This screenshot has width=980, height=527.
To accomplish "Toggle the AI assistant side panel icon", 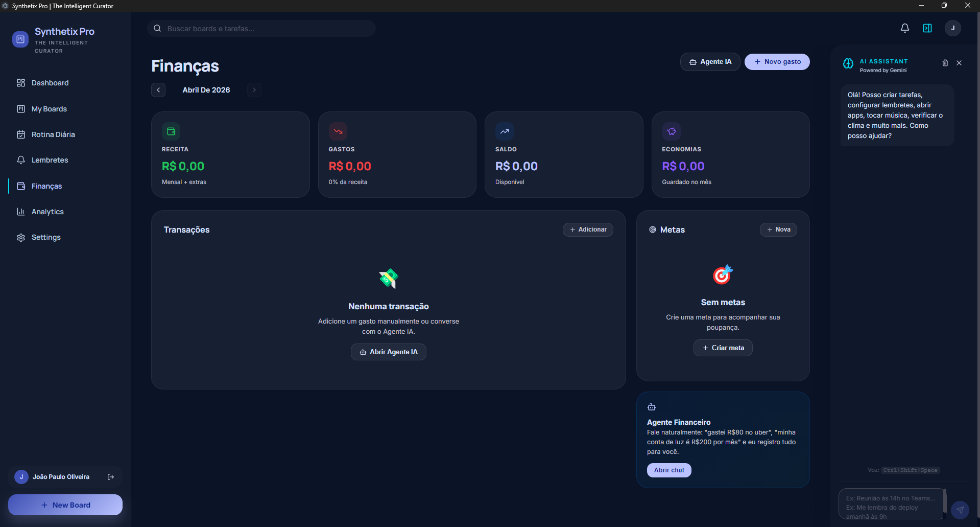I will point(927,28).
